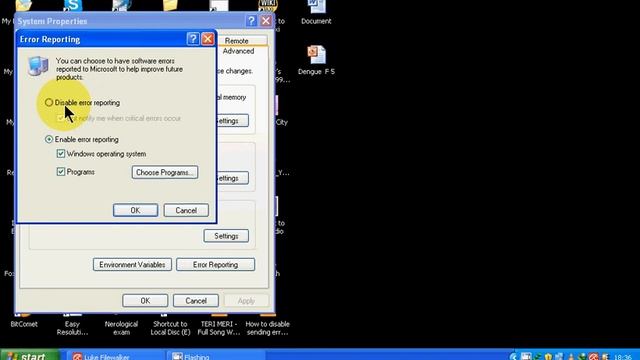Click Cancel in the System Properties window
Screen dimensions: 640x360
pyautogui.click(x=196, y=301)
